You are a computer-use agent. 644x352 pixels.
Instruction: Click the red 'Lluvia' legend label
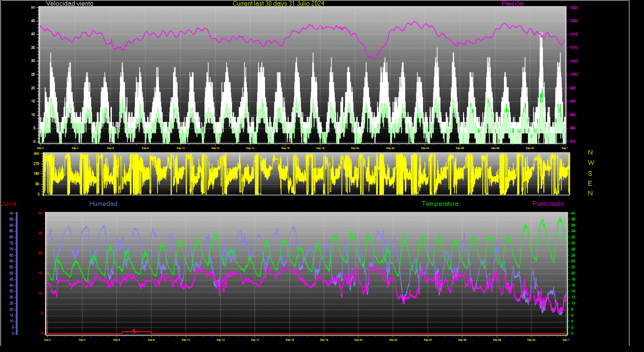[8, 203]
